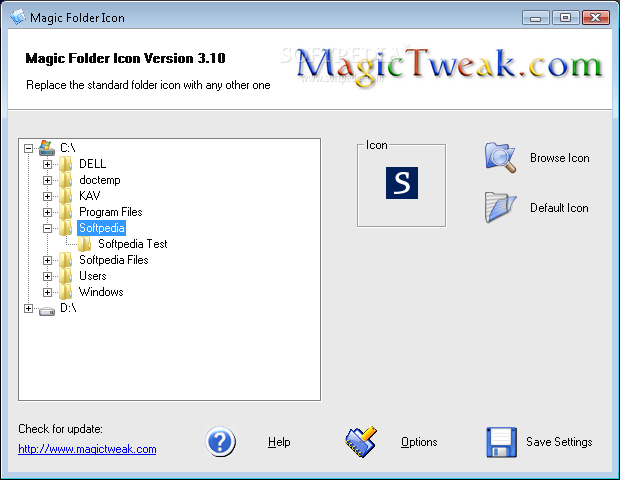Select the D:\ drive label
Image resolution: width=620 pixels, height=480 pixels.
point(68,308)
